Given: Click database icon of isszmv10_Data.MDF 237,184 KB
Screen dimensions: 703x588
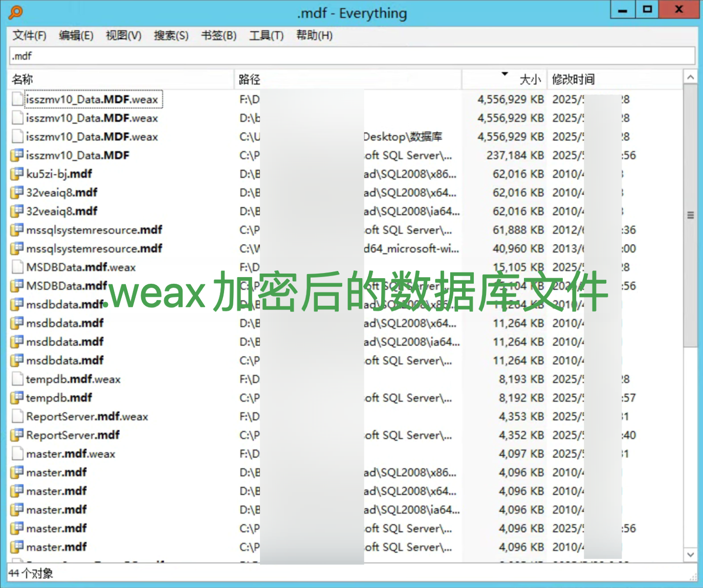Looking at the screenshot, I should [17, 155].
